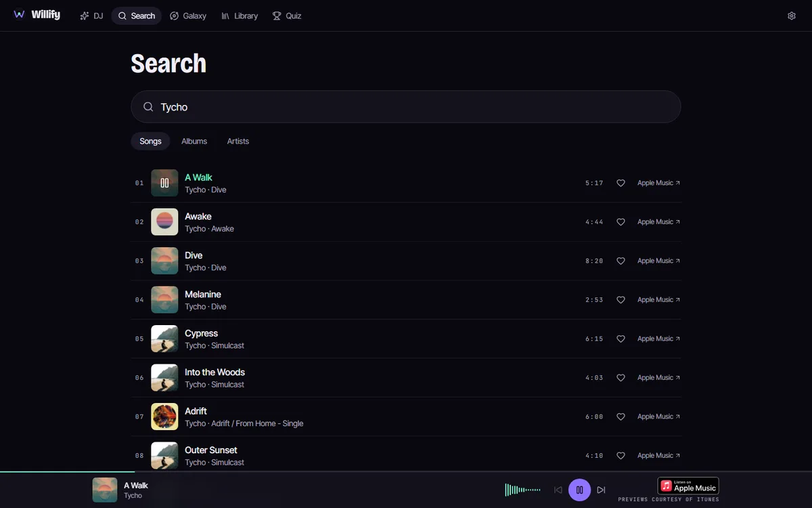Open Into the Woods' Apple Music link
The height and width of the screenshot is (508, 812).
pyautogui.click(x=658, y=378)
